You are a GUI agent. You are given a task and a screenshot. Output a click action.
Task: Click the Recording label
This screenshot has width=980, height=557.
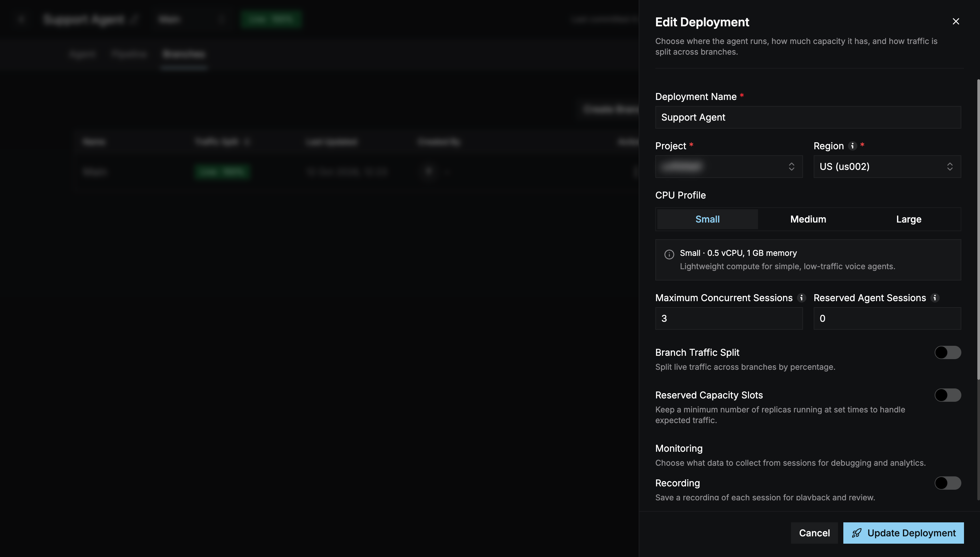coord(677,483)
